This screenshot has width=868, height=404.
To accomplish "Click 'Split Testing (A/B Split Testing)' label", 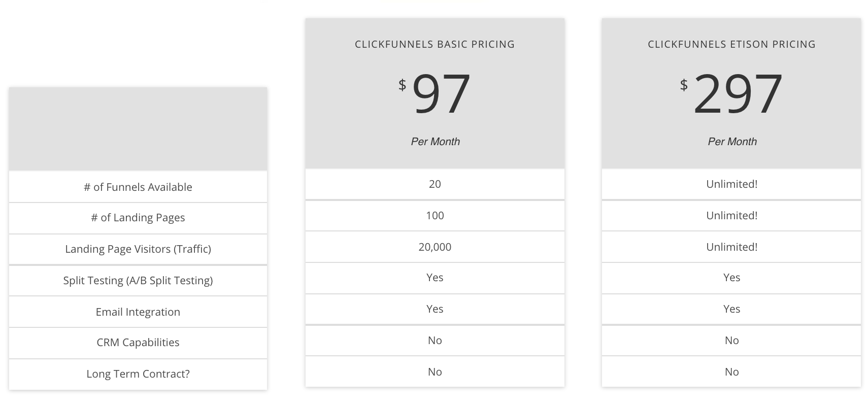I will pyautogui.click(x=138, y=281).
